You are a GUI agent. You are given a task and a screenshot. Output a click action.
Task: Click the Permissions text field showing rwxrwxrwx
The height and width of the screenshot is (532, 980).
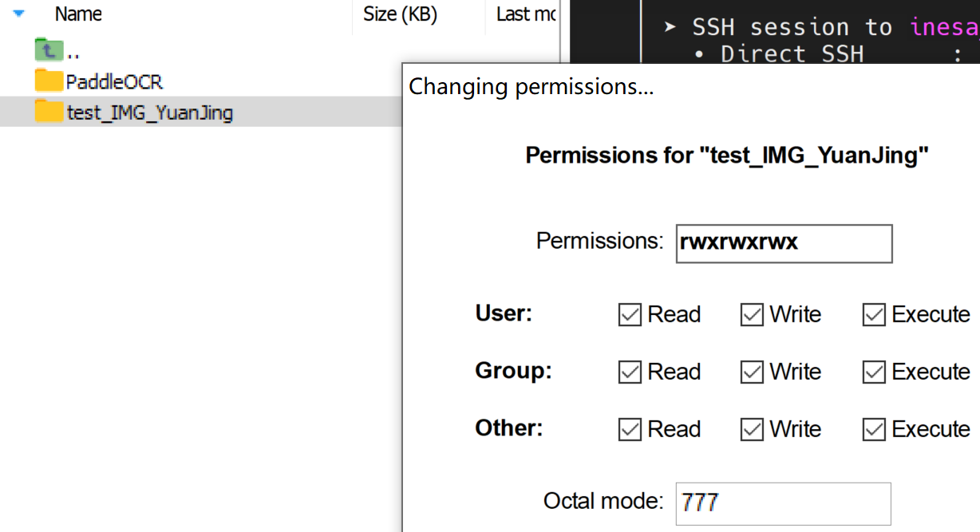click(784, 243)
